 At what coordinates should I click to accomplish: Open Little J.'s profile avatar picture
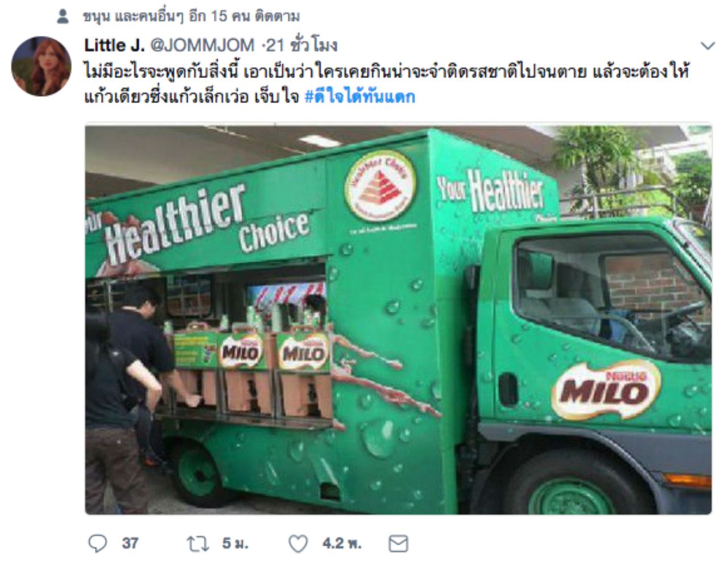(41, 66)
